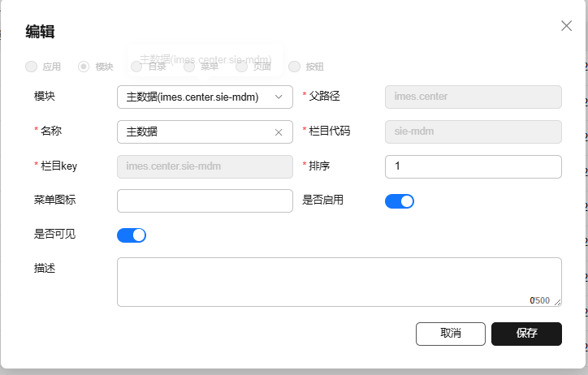The height and width of the screenshot is (375, 588).
Task: Click the 取消 button
Action: pos(451,334)
